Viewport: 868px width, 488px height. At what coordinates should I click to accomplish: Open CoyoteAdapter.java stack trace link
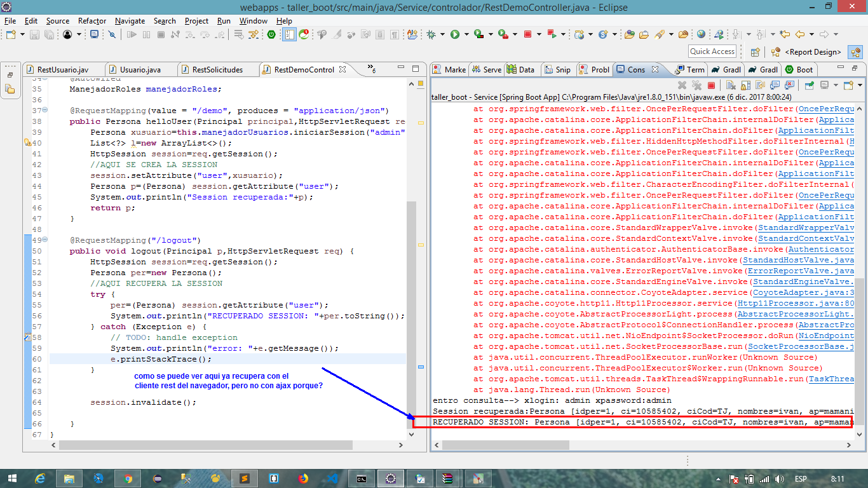click(x=803, y=292)
